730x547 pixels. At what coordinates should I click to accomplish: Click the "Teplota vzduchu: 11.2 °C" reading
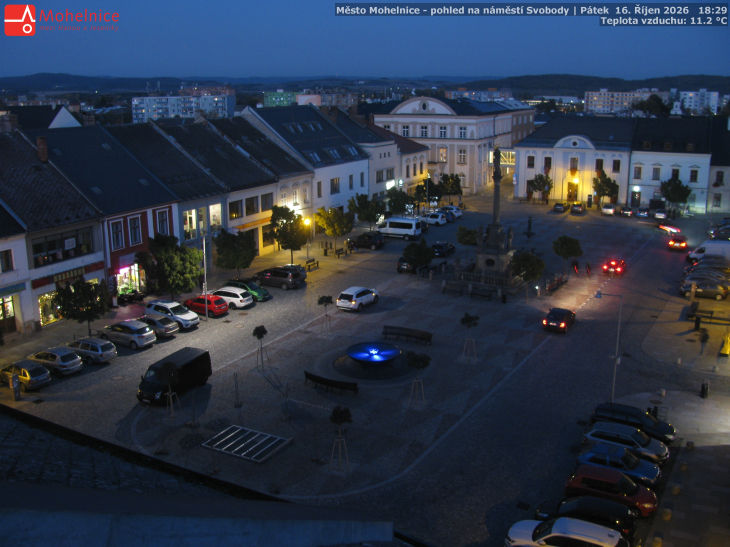pyautogui.click(x=663, y=20)
